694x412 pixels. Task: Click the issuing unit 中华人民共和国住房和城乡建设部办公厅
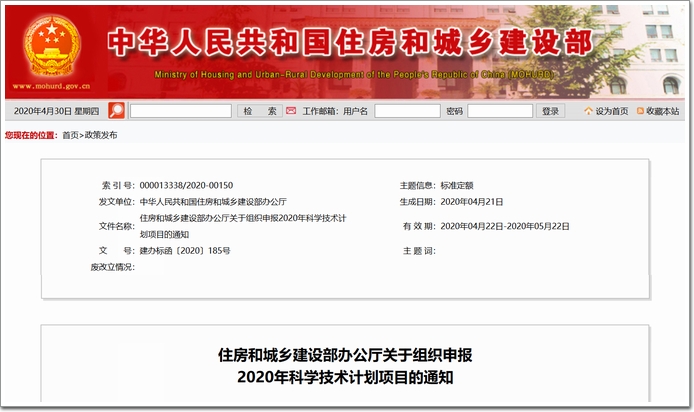point(213,202)
